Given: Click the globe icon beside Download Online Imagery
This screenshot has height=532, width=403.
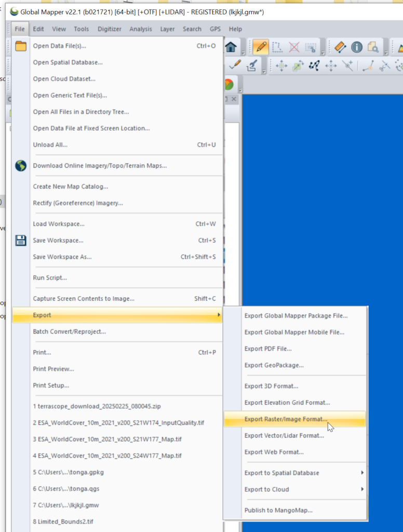Looking at the screenshot, I should (x=21, y=166).
